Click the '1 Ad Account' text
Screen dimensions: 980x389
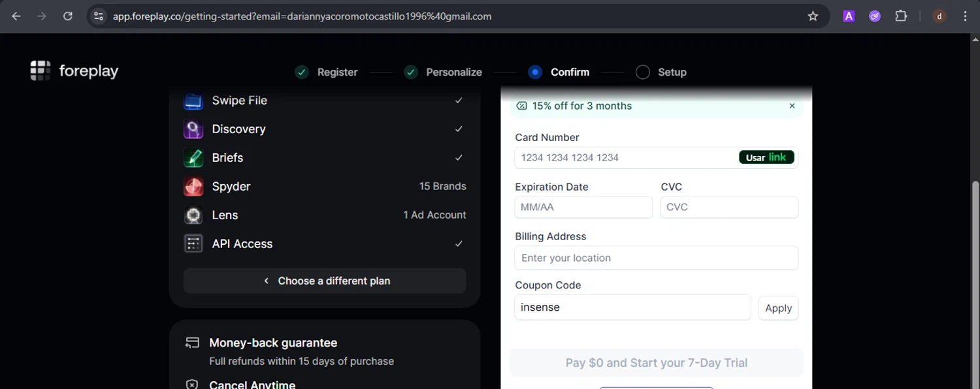(434, 215)
